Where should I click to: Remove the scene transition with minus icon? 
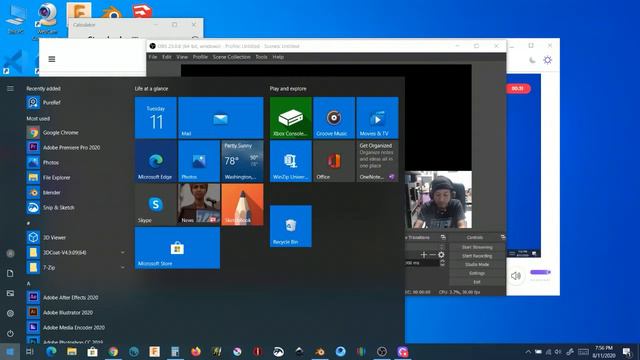pos(433,255)
